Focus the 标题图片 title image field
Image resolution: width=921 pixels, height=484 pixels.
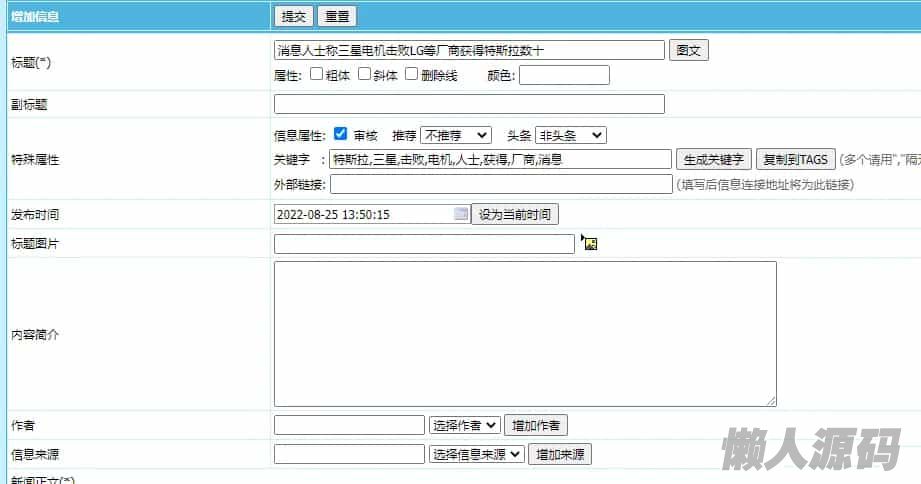pos(424,244)
